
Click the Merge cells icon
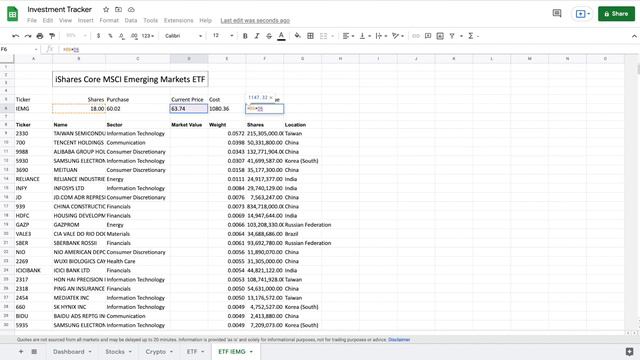[324, 36]
